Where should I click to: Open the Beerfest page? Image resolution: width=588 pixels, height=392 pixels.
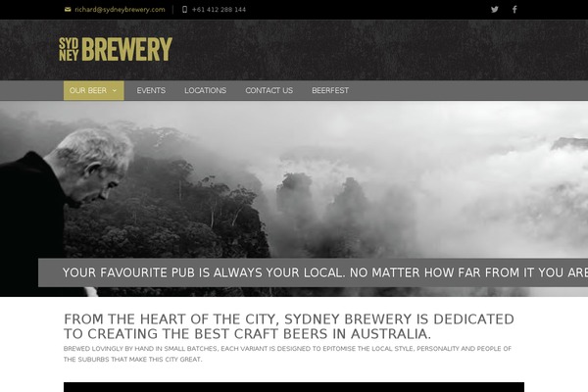330,90
